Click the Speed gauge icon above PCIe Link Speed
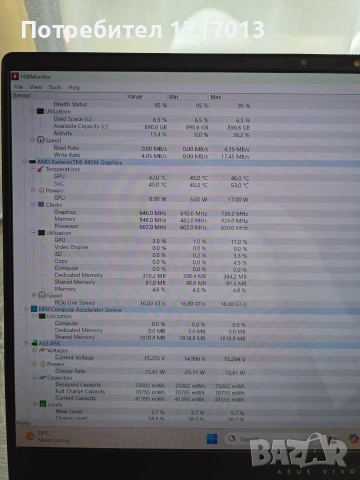The height and width of the screenshot is (480, 360). pos(42,295)
